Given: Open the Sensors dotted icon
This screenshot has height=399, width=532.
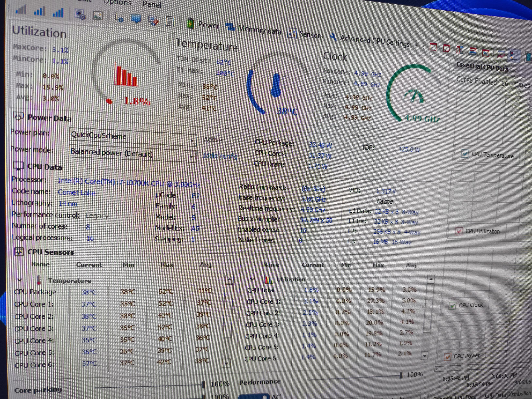Looking at the screenshot, I should tap(292, 33).
